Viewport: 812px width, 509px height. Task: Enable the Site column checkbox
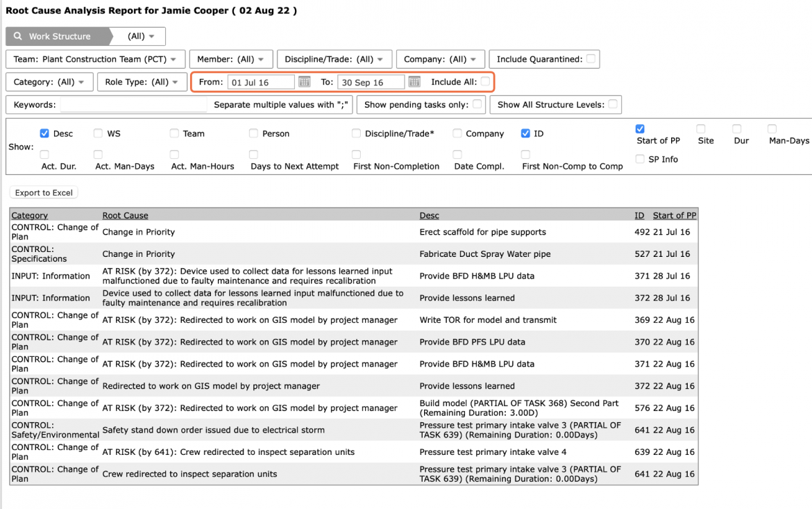point(701,128)
